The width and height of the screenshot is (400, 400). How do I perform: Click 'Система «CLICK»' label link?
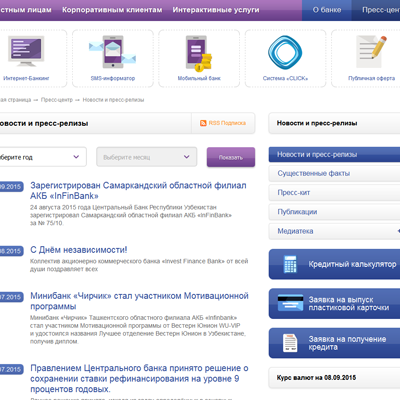coord(285,78)
